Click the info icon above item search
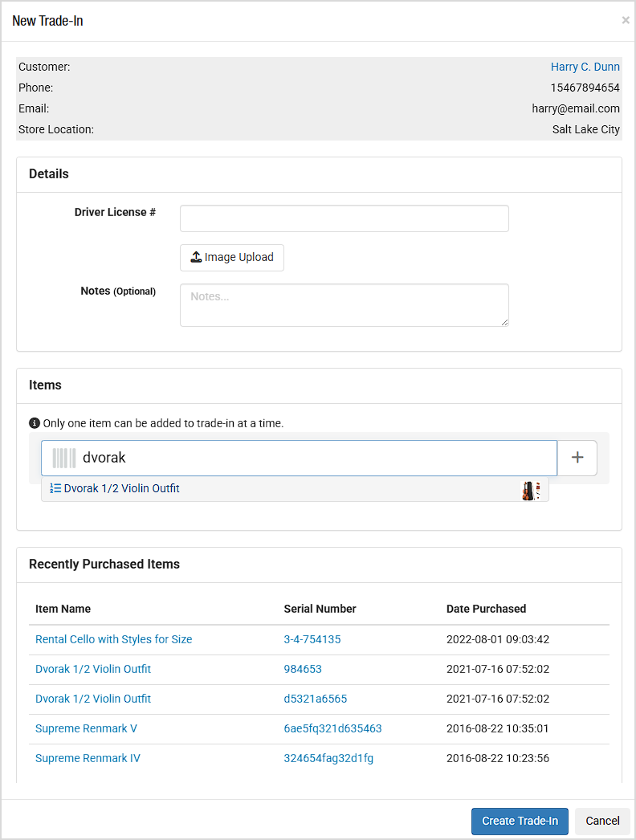The image size is (636, 840). coord(35,423)
